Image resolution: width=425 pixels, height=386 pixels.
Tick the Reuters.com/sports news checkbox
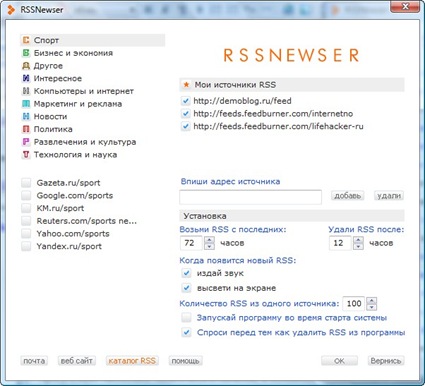26,221
